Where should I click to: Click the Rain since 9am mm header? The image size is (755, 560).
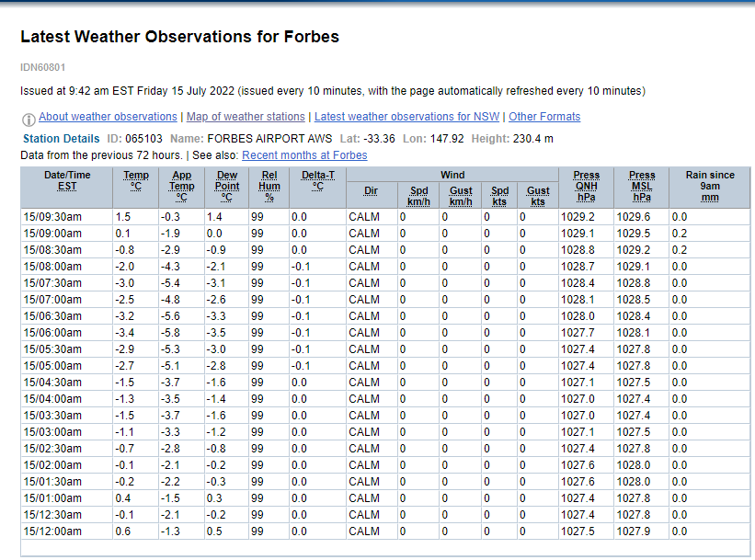tap(710, 188)
